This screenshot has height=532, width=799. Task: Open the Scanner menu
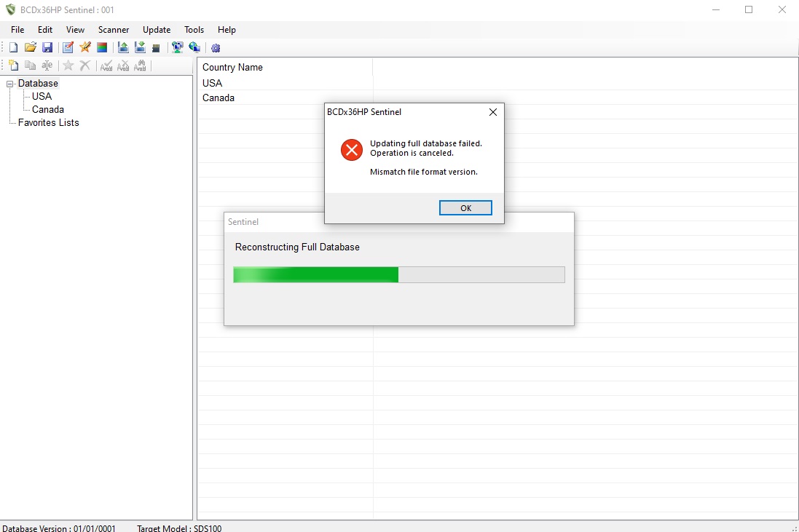[114, 30]
